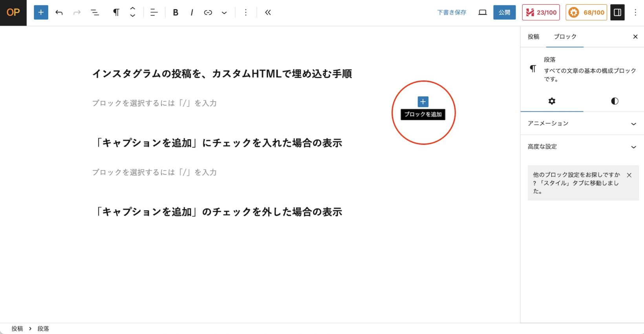Toggle the settings sidebar panel icon
This screenshot has height=334, width=644.
[x=617, y=13]
